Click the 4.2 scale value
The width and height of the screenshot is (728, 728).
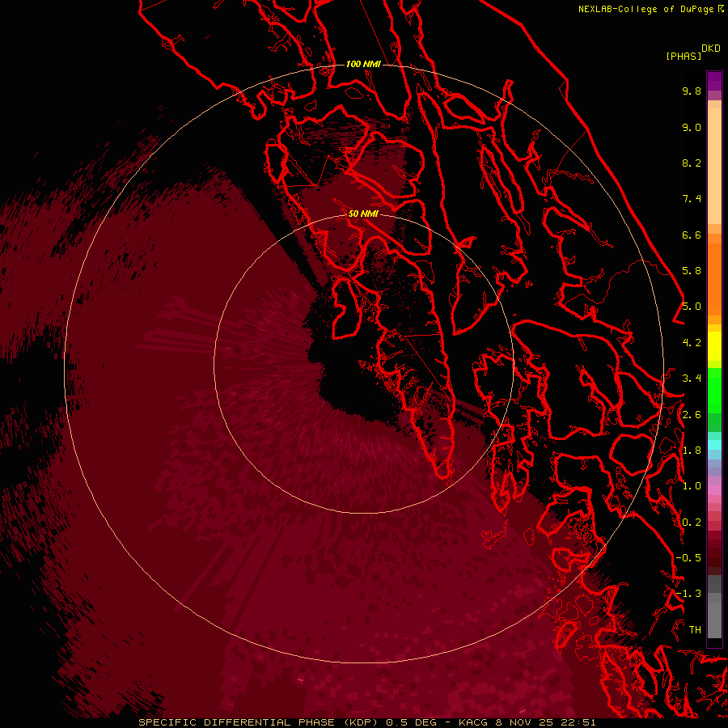point(692,343)
